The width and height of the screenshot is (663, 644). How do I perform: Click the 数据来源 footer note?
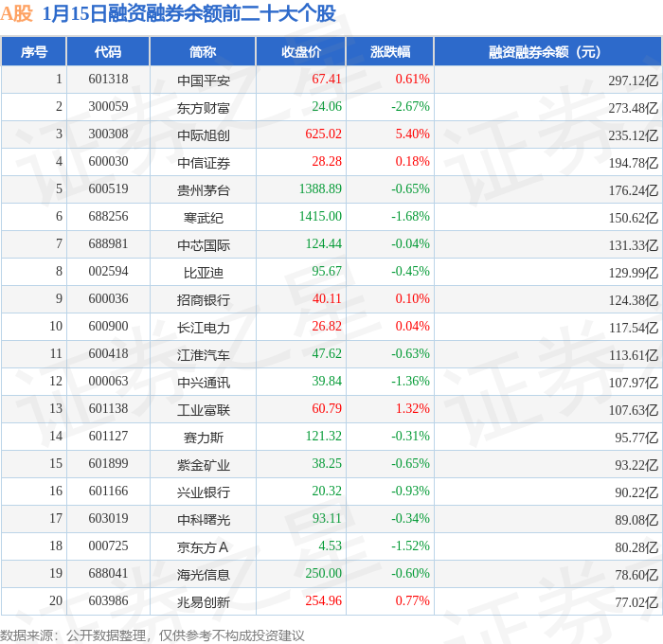[x=152, y=635]
